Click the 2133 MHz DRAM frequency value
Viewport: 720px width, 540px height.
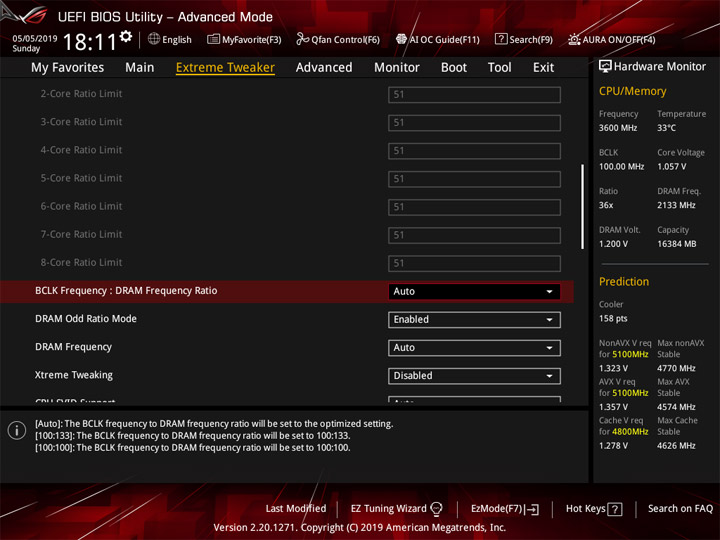coord(676,205)
